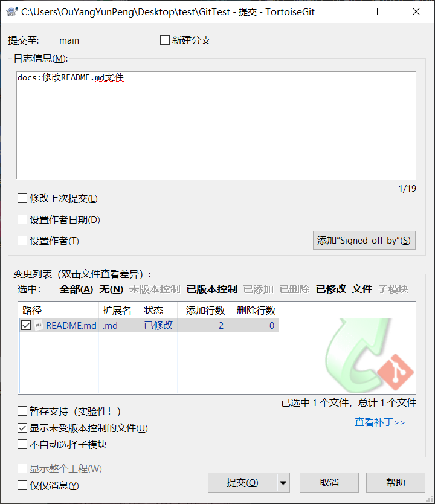Click the TortoiseGit icon in title bar
The height and width of the screenshot is (504, 435).
pyautogui.click(x=11, y=11)
